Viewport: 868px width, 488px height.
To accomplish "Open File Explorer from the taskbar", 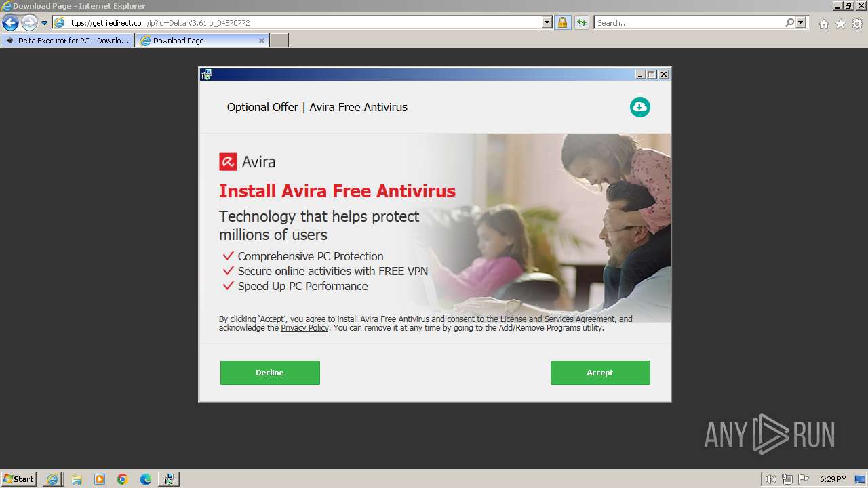I will coord(77,479).
